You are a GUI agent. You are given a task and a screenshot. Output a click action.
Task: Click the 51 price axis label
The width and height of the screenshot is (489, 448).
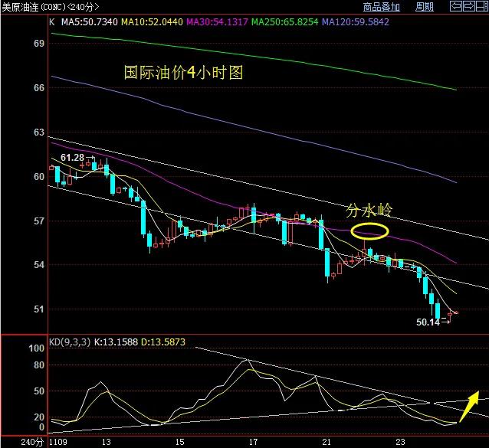[x=39, y=309]
